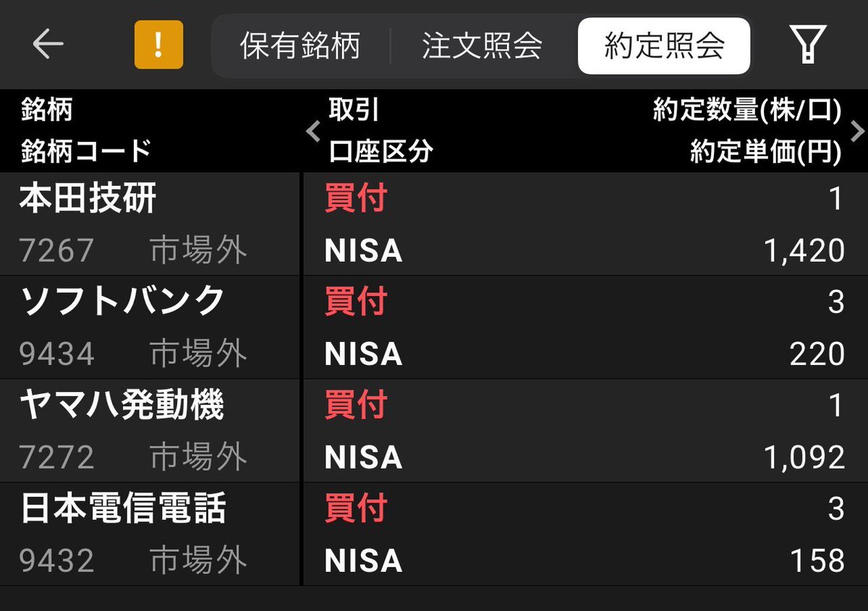Tap the 口座区分 column header
The height and width of the screenshot is (611, 868).
pyautogui.click(x=380, y=151)
